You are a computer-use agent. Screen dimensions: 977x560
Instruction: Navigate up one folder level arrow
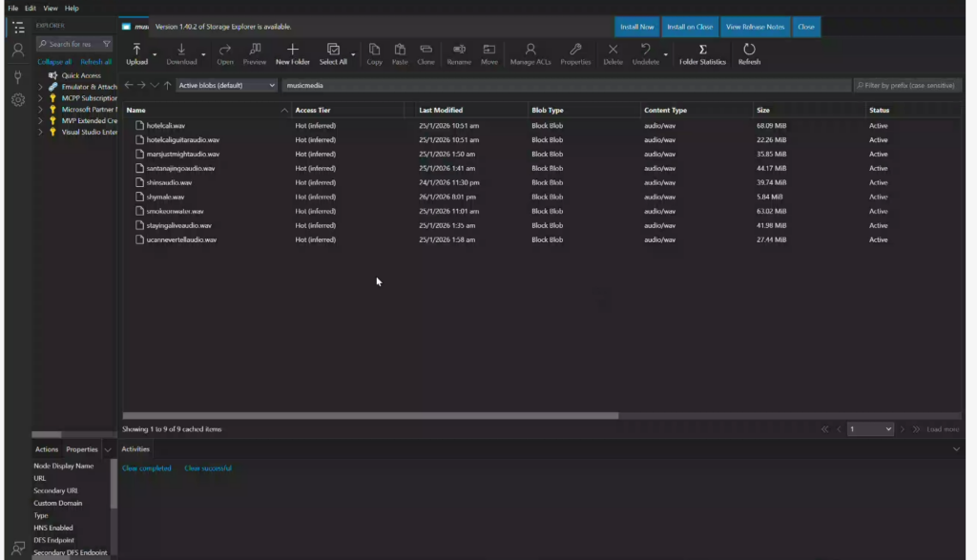click(168, 85)
